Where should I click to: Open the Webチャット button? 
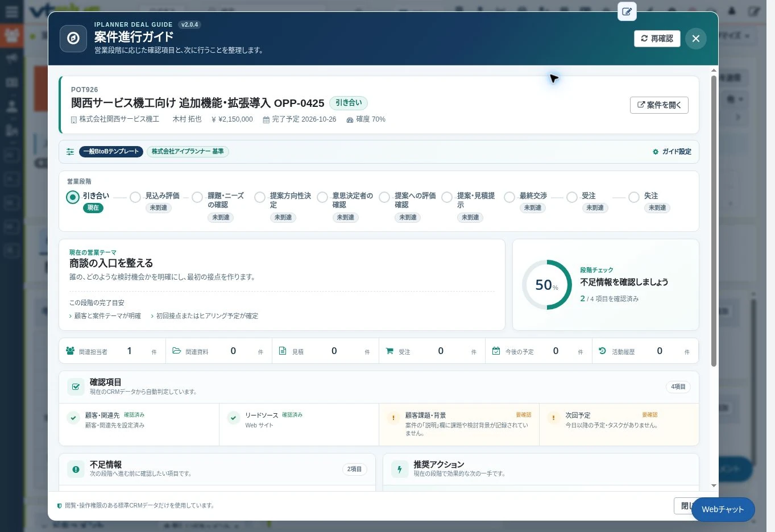pos(723,509)
